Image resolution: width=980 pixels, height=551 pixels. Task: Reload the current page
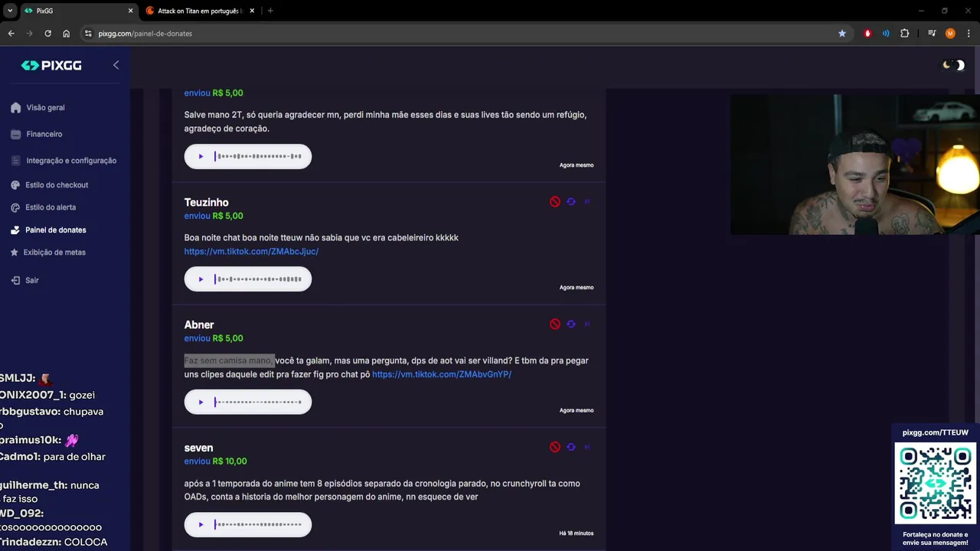[47, 34]
